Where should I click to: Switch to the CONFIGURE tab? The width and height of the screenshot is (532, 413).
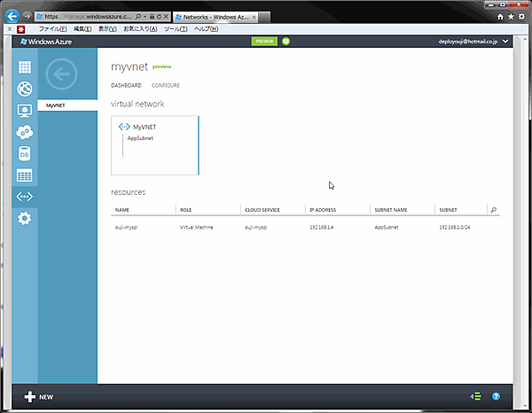tap(166, 85)
